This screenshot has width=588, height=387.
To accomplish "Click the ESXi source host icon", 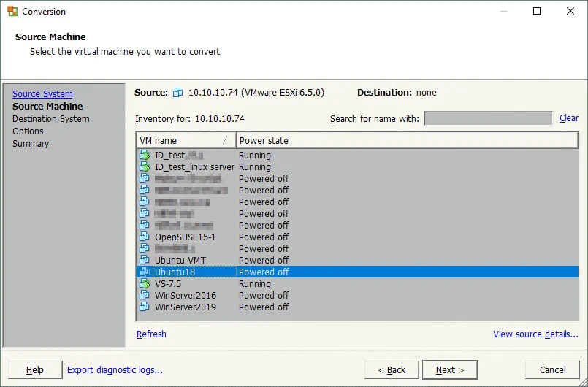I will [178, 93].
